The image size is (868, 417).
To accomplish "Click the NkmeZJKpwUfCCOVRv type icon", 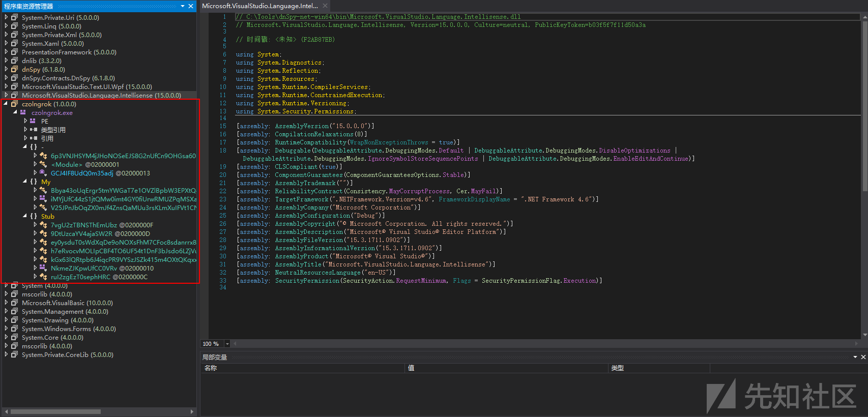I will point(43,268).
